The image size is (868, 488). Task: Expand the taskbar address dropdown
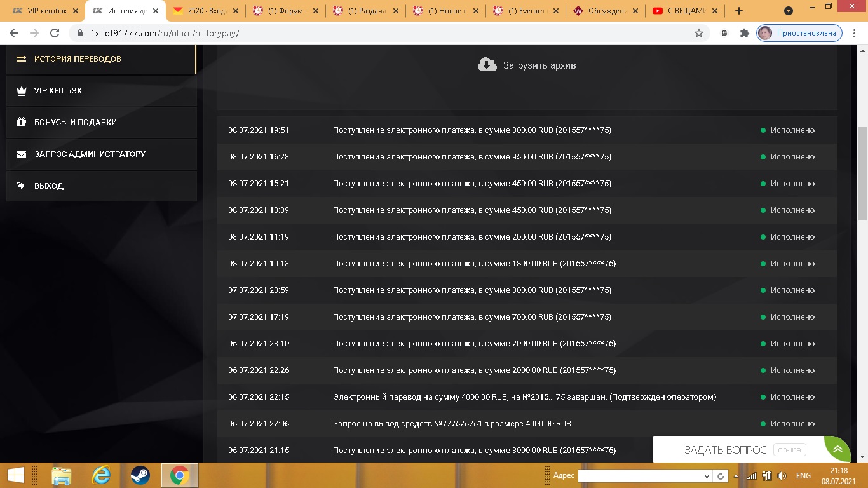pos(707,476)
